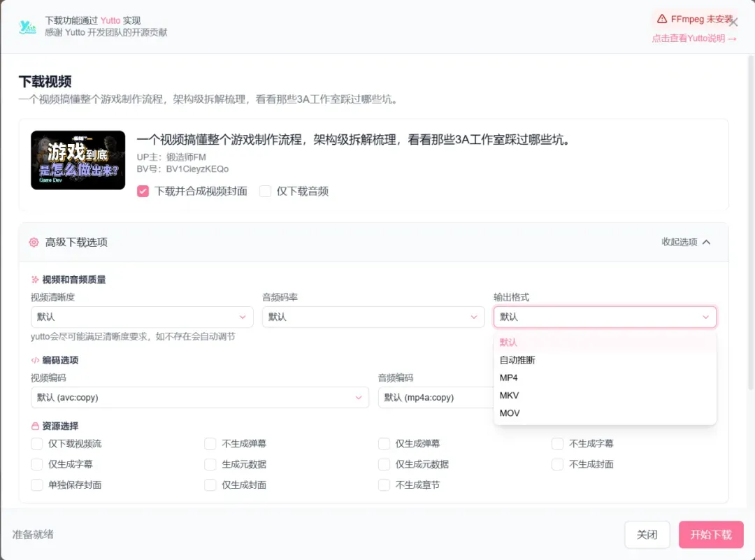Select 自动推断 output format

coord(605,360)
